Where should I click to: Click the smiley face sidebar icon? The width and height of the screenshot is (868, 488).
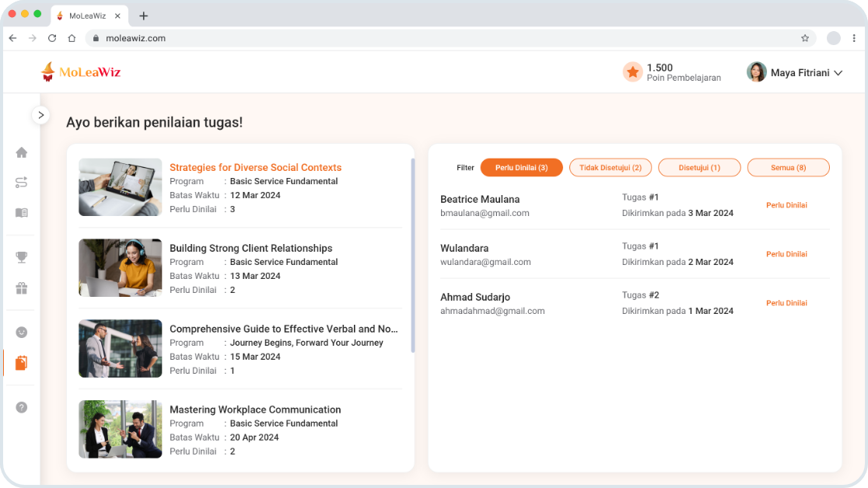point(22,332)
